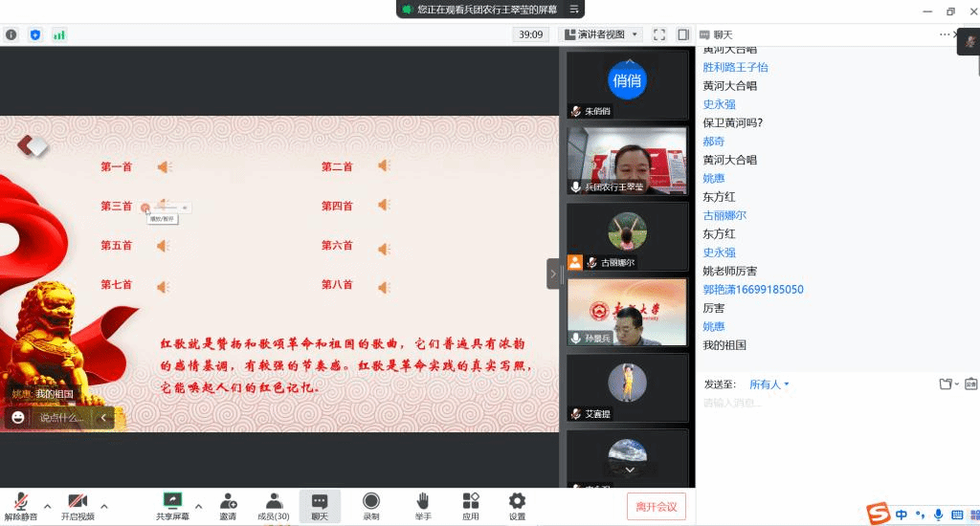Open the 演讲者视图 view dropdown
The image size is (980, 526).
click(x=600, y=34)
